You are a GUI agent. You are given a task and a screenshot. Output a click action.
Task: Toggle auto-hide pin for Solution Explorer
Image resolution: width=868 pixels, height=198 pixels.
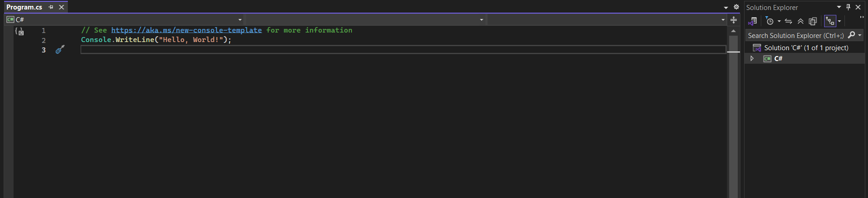click(x=849, y=7)
